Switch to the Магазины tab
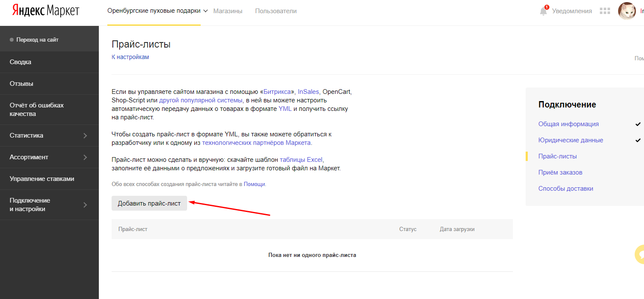Image resolution: width=644 pixels, height=299 pixels. click(x=228, y=11)
